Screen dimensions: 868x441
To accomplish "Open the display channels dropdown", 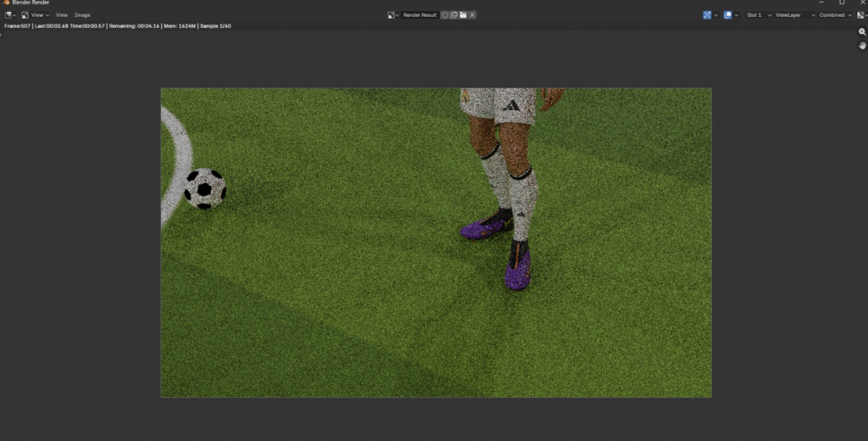I will [861, 15].
